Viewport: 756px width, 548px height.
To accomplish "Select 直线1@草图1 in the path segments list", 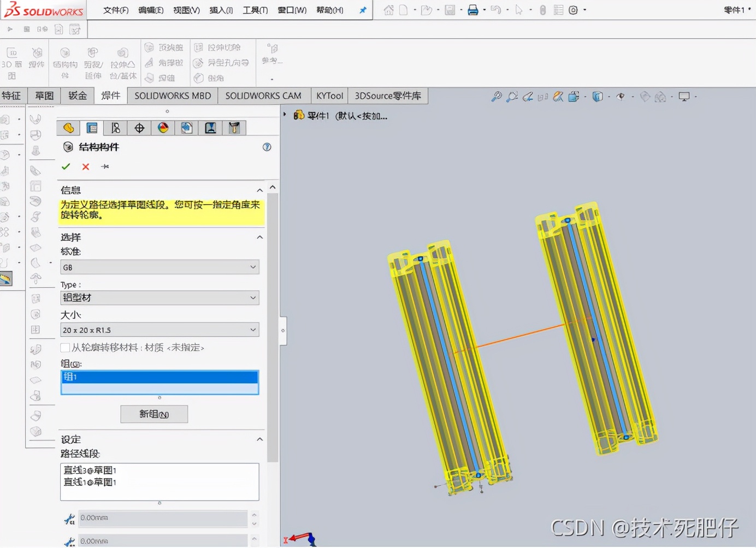I will coord(90,482).
